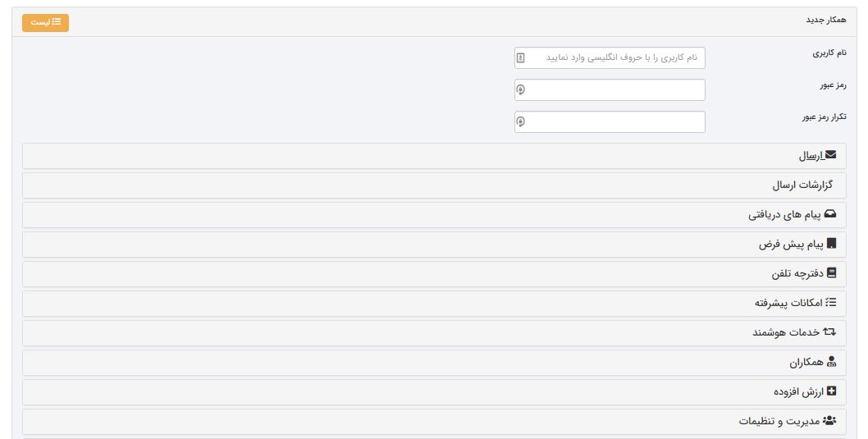Click the inbox icon for پیام های دریافتی
Image resolution: width=868 pixels, height=439 pixels.
pyautogui.click(x=829, y=214)
